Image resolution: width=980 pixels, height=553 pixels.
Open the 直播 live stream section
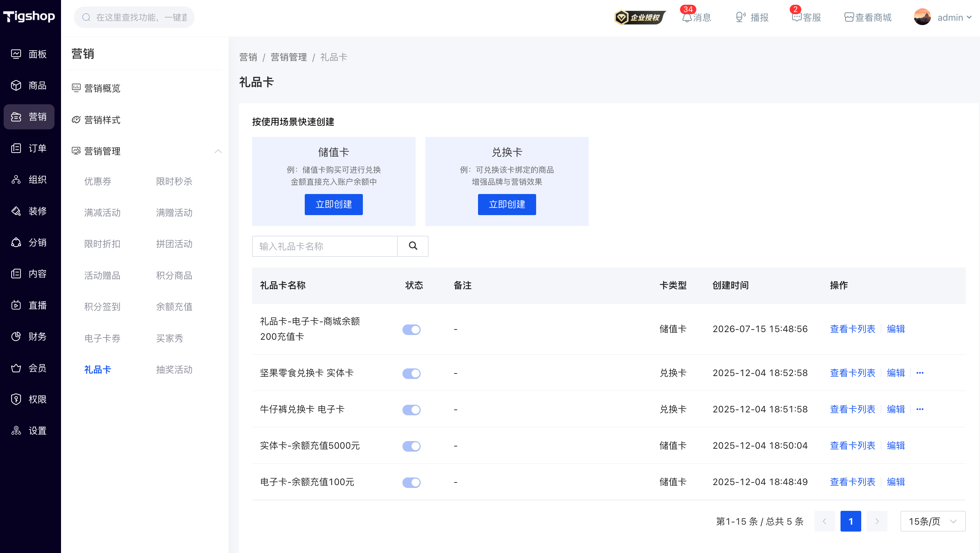coord(29,305)
